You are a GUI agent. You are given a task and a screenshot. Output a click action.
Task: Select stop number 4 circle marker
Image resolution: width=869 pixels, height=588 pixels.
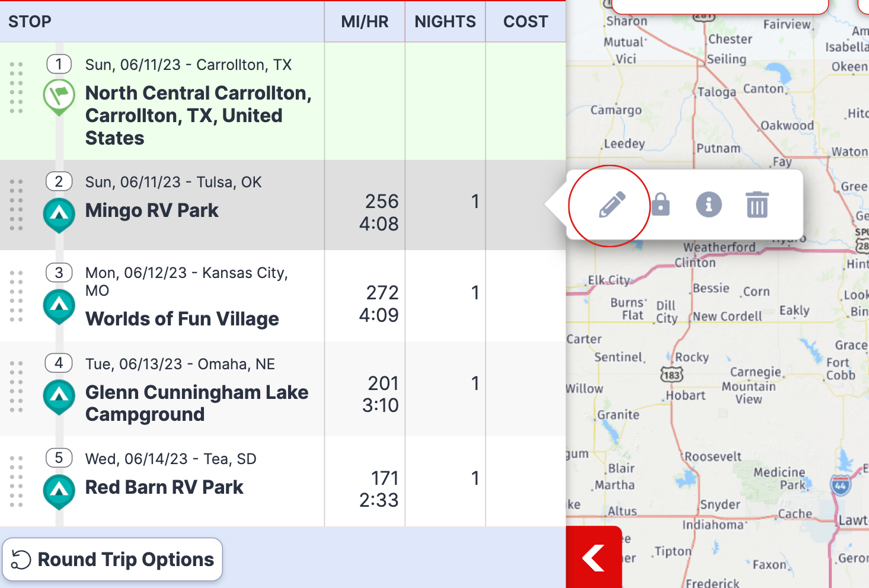pyautogui.click(x=59, y=363)
